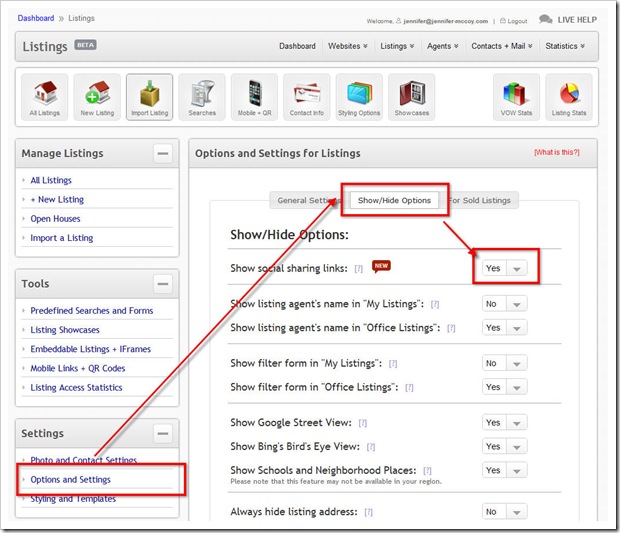
Task: Click help icon beside agent's name in Office Listings
Action: (451, 328)
